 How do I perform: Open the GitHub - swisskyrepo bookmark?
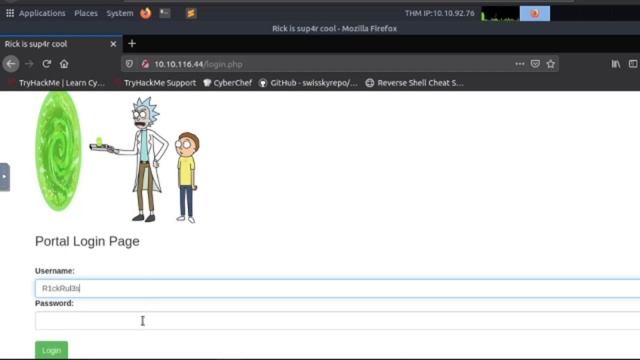pos(309,83)
